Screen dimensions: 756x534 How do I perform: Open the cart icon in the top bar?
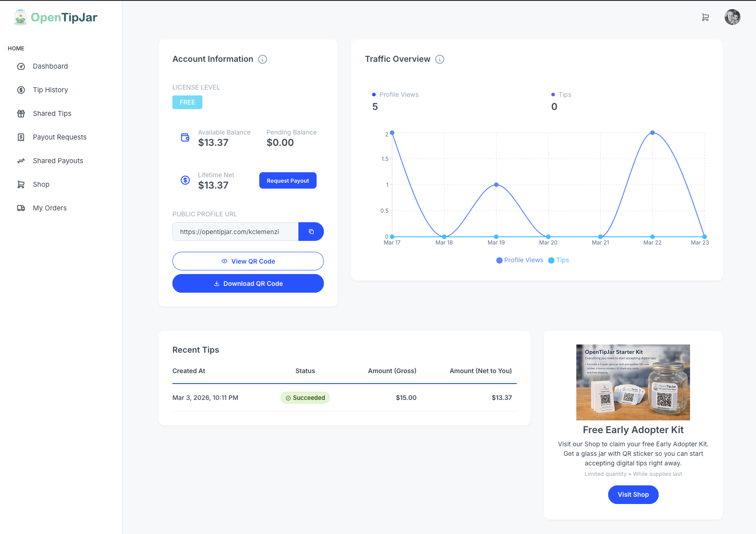[706, 17]
